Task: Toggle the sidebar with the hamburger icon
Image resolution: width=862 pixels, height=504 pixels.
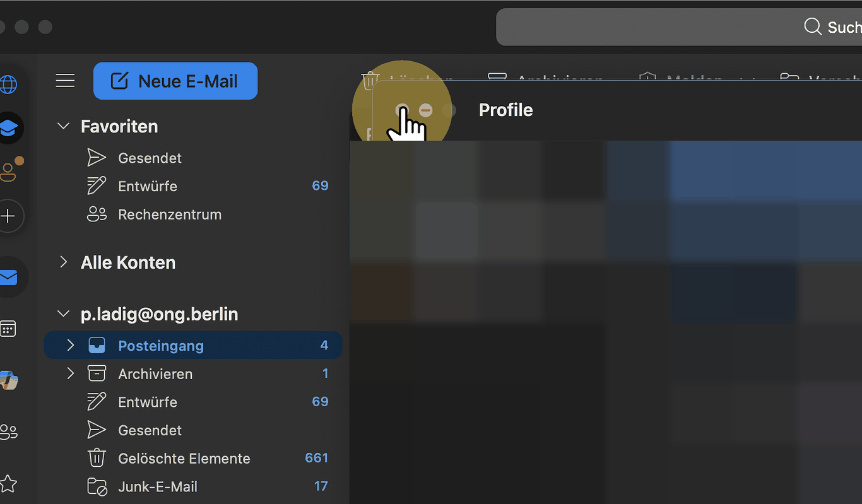Action: [65, 81]
